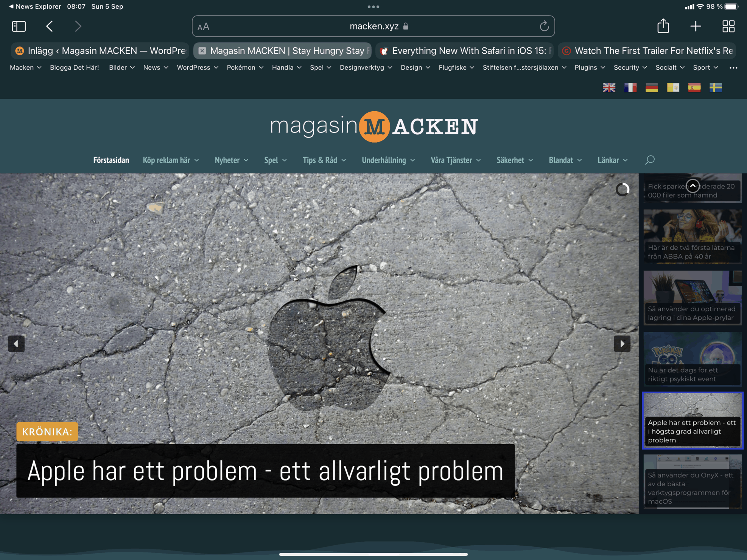Select the OnyX verktygsprogrammen thumbnail

pos(693,482)
